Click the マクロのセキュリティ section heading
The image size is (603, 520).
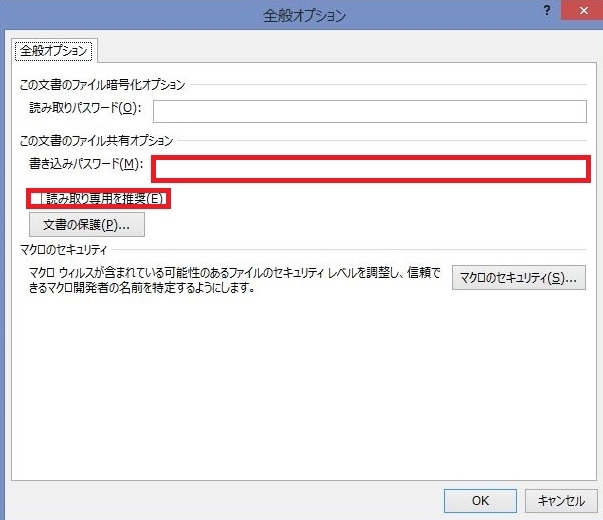(63, 249)
